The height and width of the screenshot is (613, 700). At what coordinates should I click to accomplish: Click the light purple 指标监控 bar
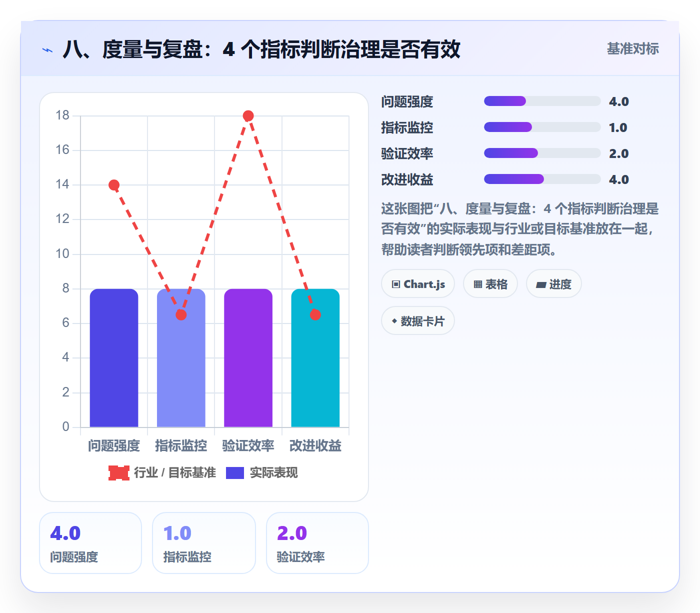[181, 358]
